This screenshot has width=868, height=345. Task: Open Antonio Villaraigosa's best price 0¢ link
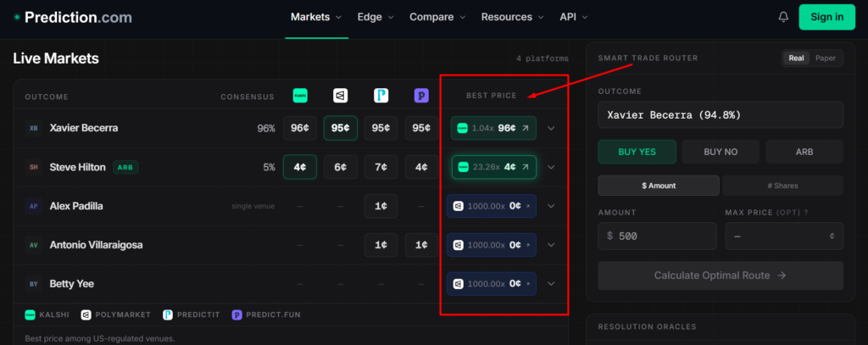point(492,245)
